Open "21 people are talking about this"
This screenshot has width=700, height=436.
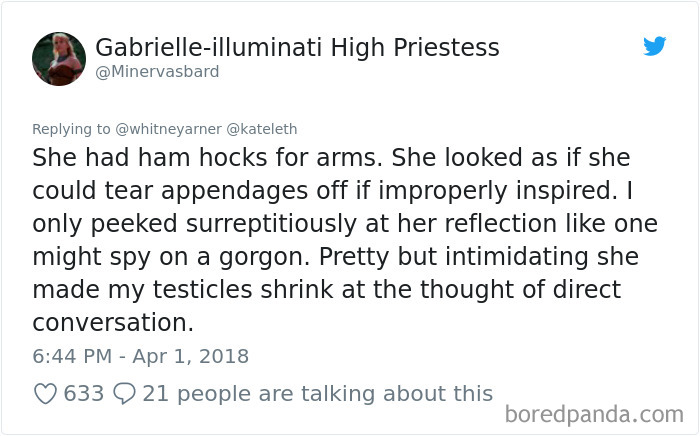(318, 394)
